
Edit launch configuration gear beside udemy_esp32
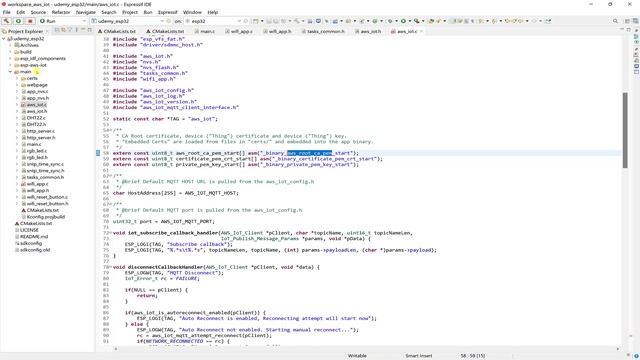point(169,21)
